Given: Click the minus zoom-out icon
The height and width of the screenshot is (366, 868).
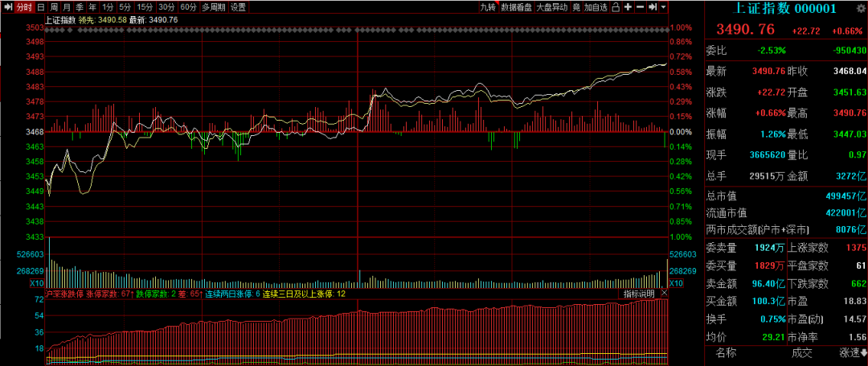Looking at the screenshot, I should coord(641,7).
